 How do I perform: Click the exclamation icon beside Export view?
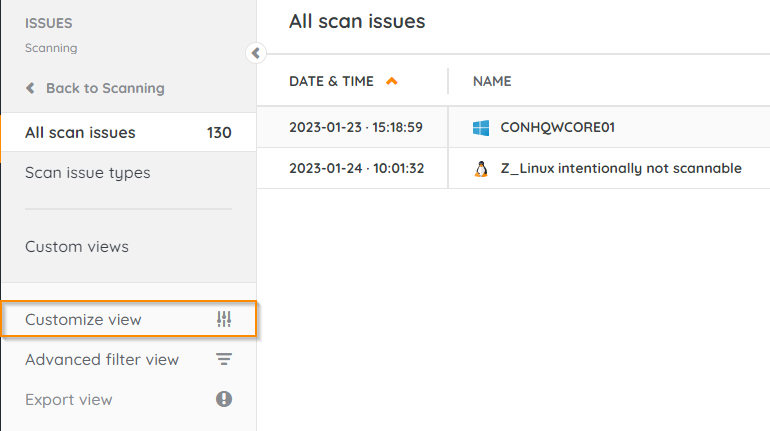224,399
